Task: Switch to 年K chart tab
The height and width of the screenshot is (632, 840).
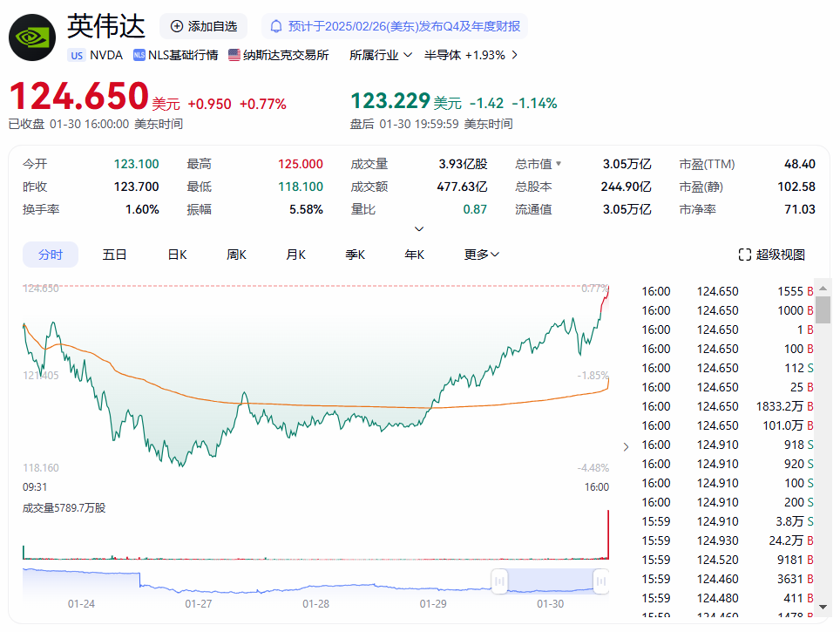Action: click(x=414, y=255)
